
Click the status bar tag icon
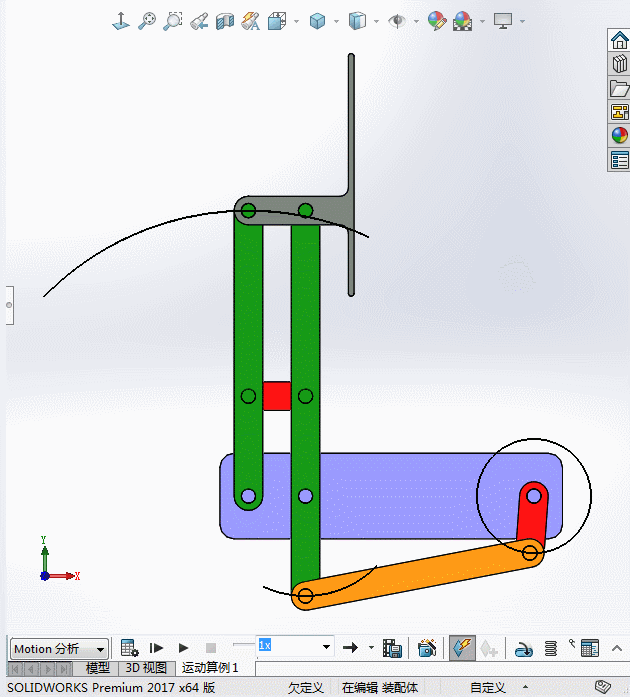(603, 687)
